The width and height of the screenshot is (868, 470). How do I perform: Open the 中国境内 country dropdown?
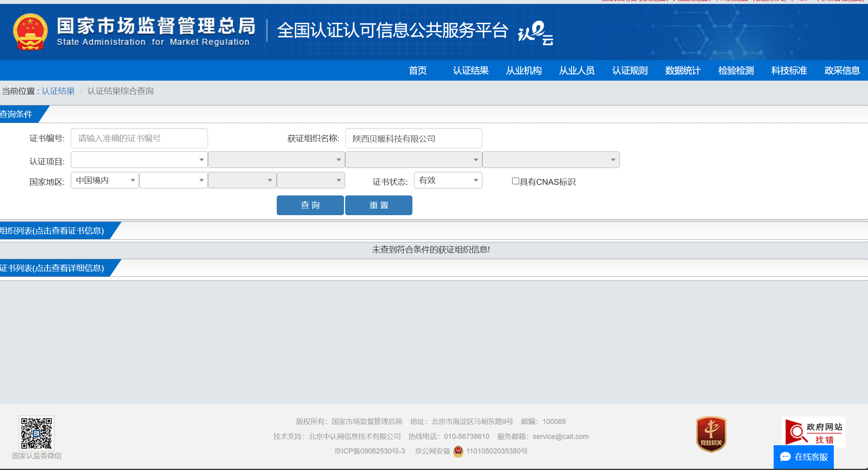[105, 180]
